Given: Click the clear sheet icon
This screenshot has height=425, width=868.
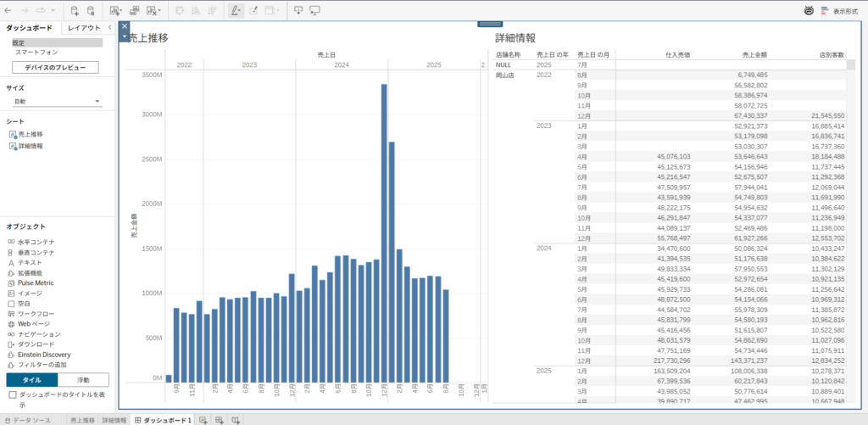Looking at the screenshot, I should 151,10.
